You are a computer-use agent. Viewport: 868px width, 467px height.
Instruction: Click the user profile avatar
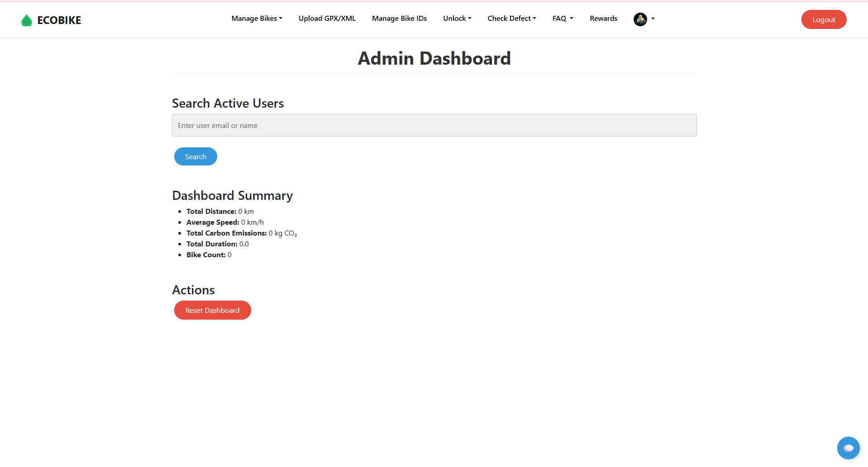pyautogui.click(x=640, y=19)
